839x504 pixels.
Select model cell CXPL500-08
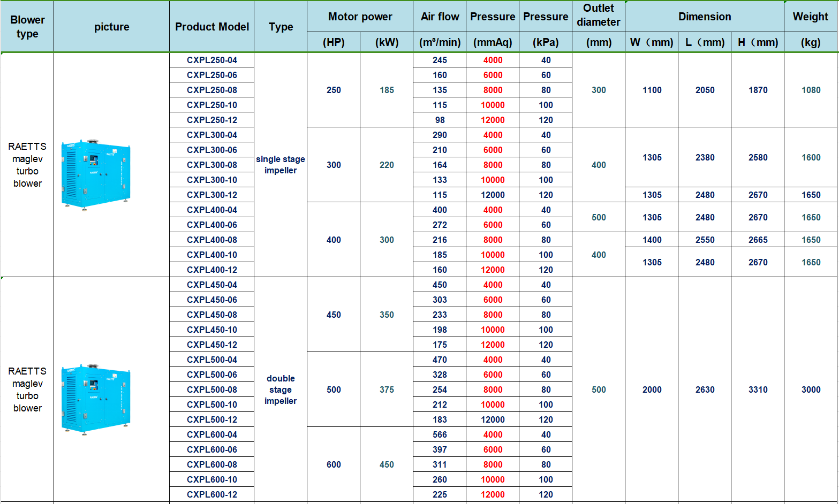pos(212,390)
